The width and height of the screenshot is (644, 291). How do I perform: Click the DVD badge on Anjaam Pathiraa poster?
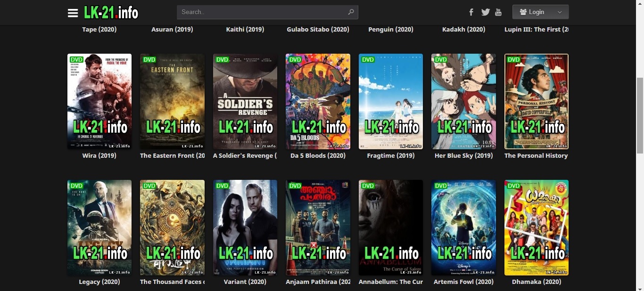(x=295, y=186)
